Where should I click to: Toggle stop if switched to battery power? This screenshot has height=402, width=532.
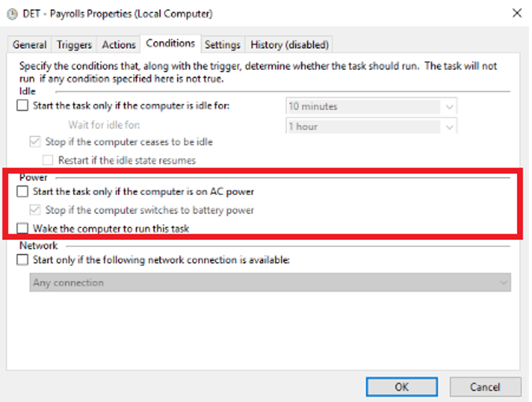coord(35,210)
